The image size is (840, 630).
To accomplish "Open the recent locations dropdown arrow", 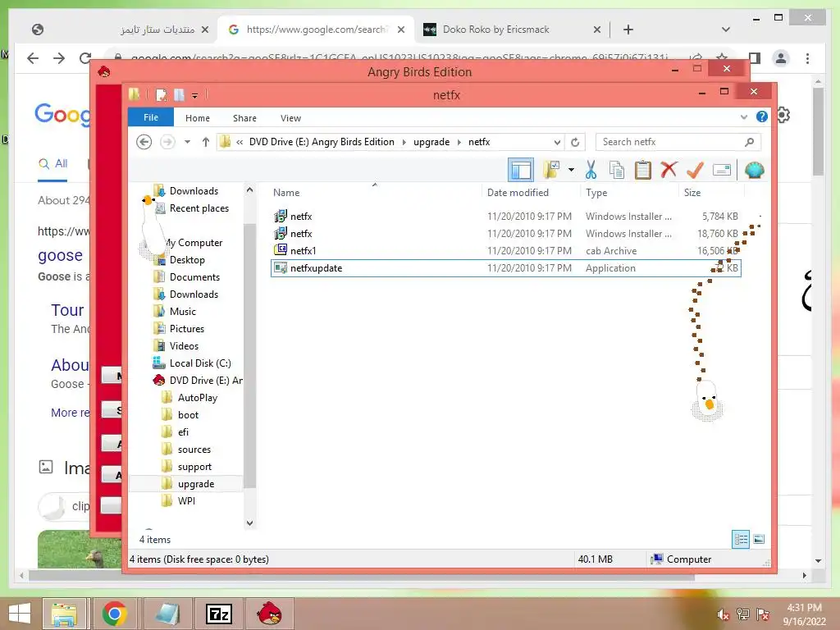I will [x=187, y=142].
